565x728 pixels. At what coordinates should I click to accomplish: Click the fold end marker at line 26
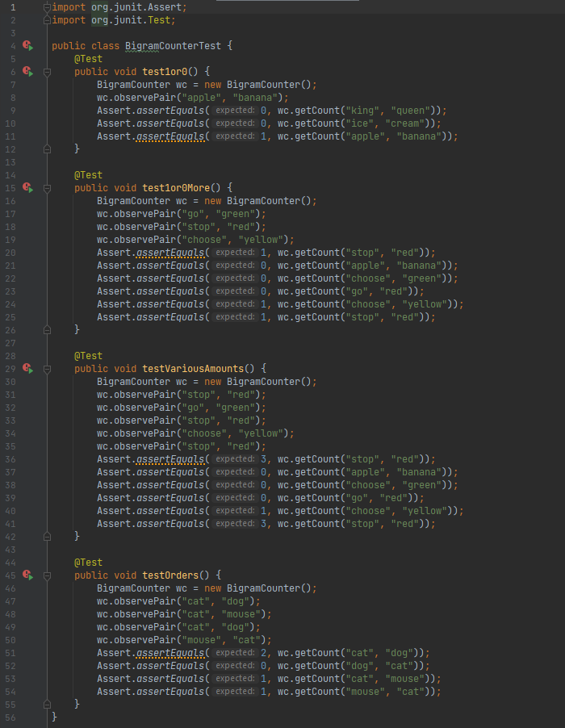(x=47, y=330)
